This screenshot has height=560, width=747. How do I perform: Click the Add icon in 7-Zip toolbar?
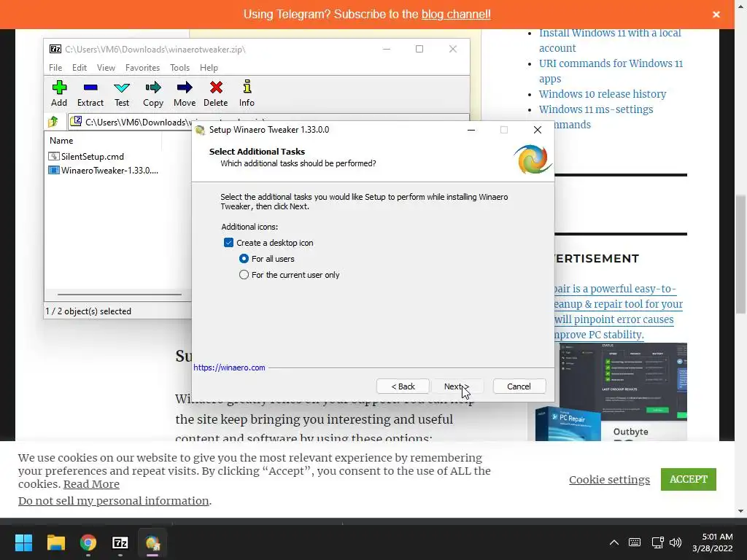coord(59,93)
